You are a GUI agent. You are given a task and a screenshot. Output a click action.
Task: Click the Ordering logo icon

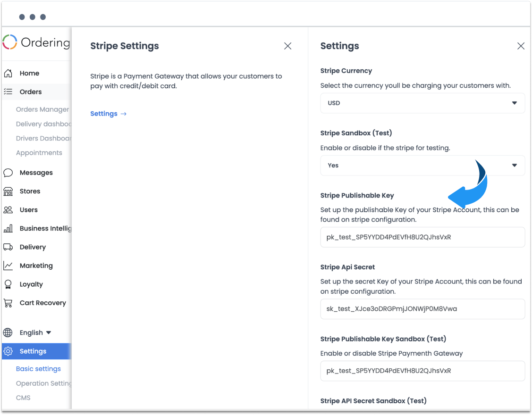point(9,42)
